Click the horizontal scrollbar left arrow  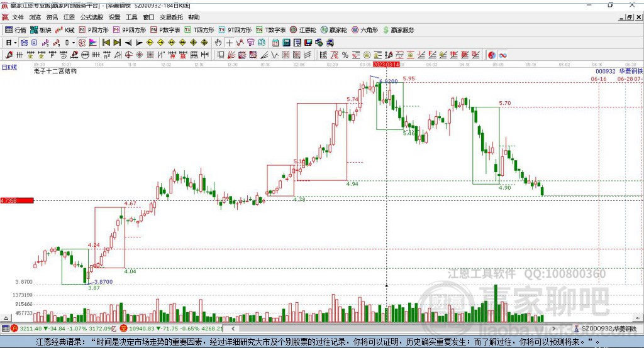[x=233, y=329]
